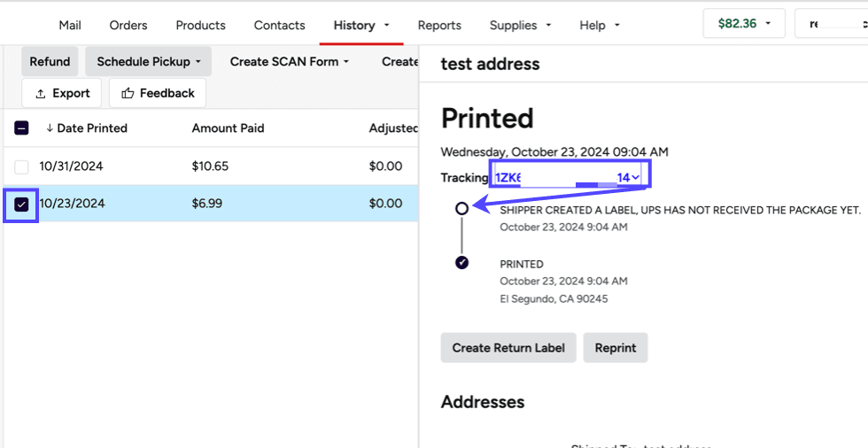Open the account name dropdown at top right
The width and height of the screenshot is (868, 448).
tap(832, 23)
